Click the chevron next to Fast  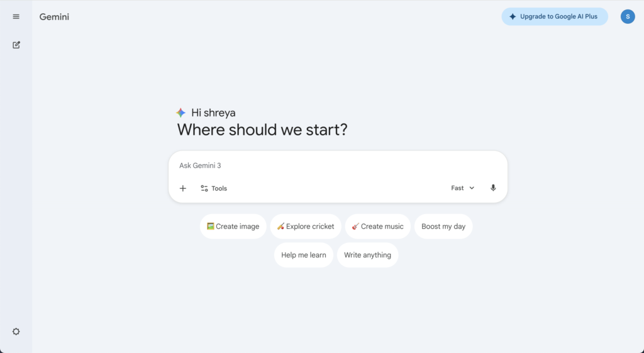point(472,188)
